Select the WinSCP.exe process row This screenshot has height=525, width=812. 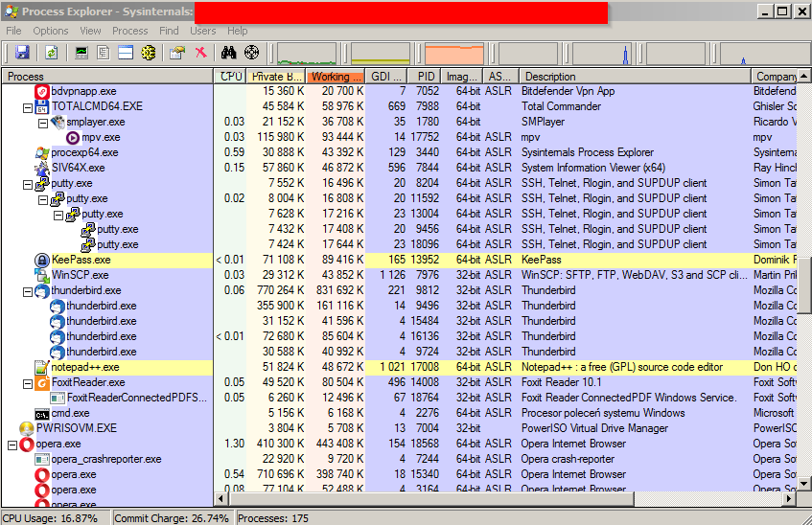pos(399,276)
